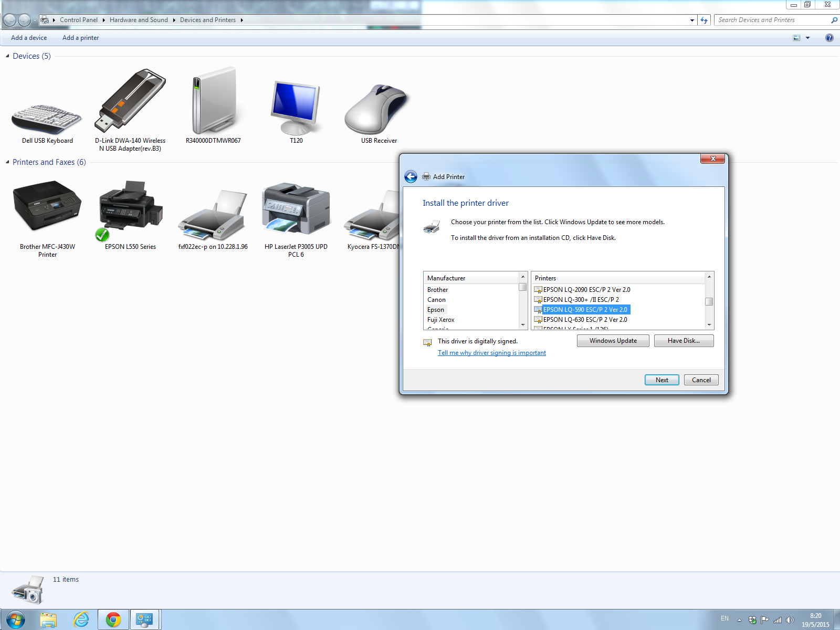This screenshot has height=630, width=840.
Task: Click the back arrow in Add Printer dialog
Action: 411,177
